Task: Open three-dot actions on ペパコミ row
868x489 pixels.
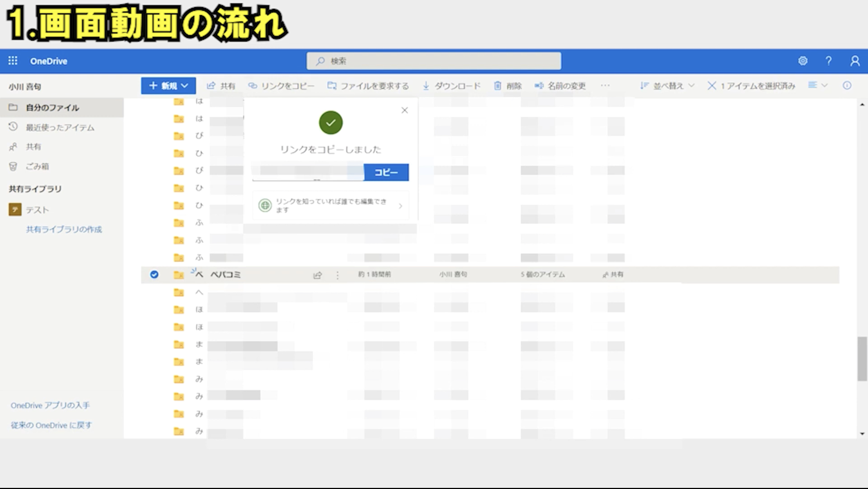Action: coord(337,275)
